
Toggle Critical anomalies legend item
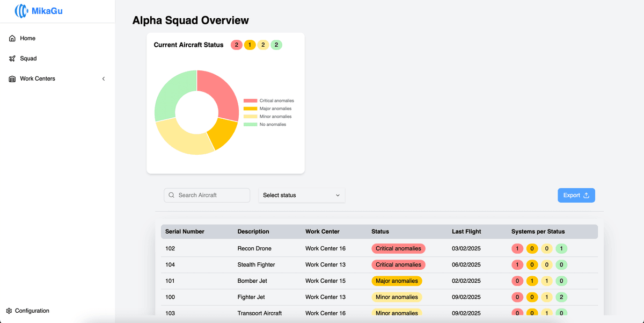pyautogui.click(x=269, y=101)
